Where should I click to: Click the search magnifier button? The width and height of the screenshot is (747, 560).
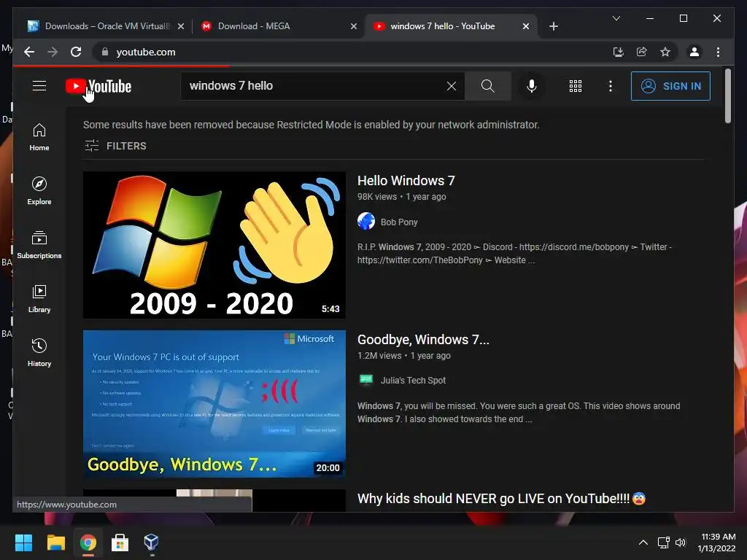tap(488, 86)
